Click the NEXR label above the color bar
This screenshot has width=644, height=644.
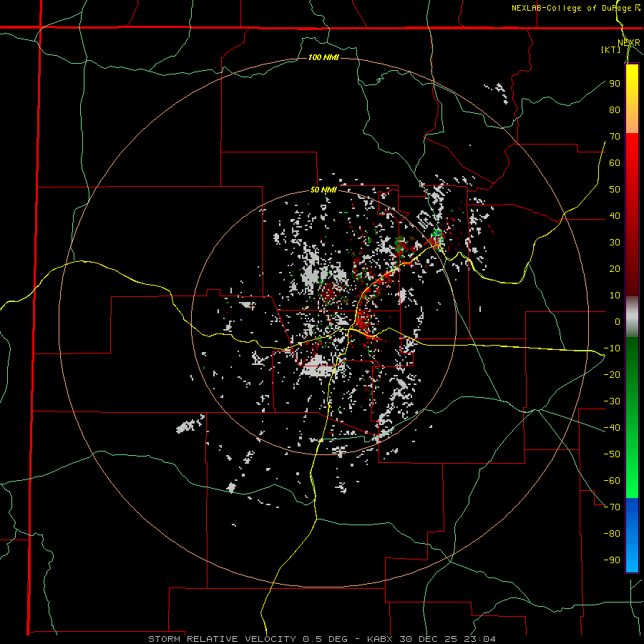629,43
